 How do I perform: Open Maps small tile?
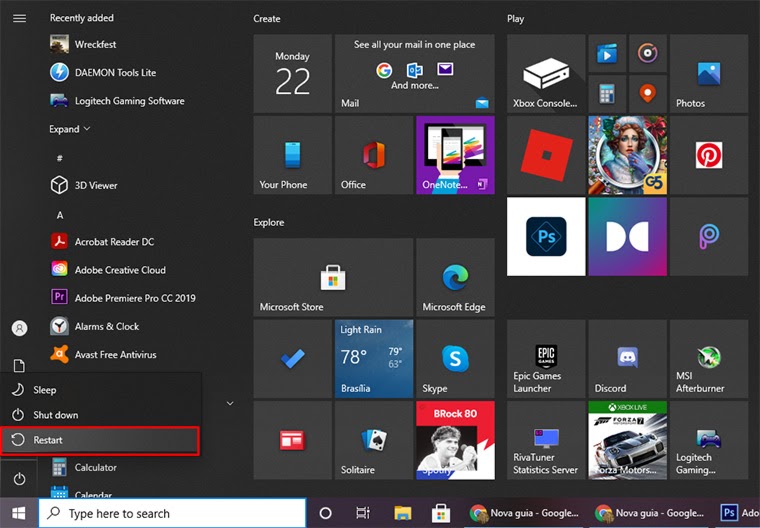[648, 94]
